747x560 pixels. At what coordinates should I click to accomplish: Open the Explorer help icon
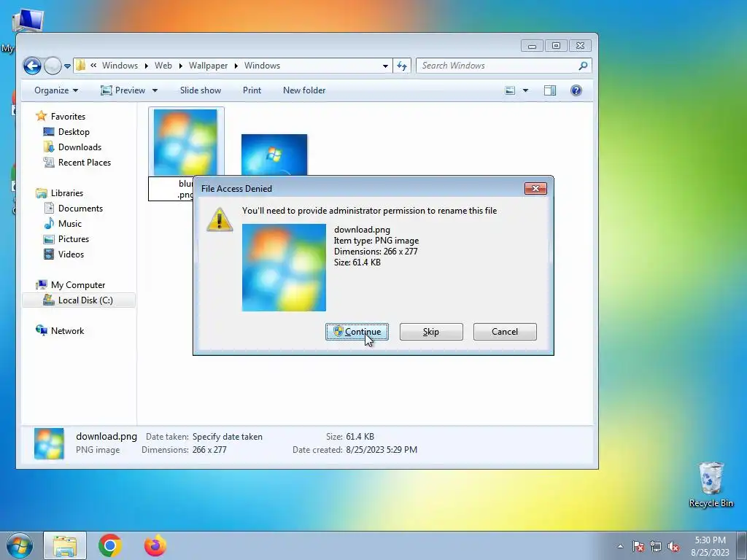(576, 90)
